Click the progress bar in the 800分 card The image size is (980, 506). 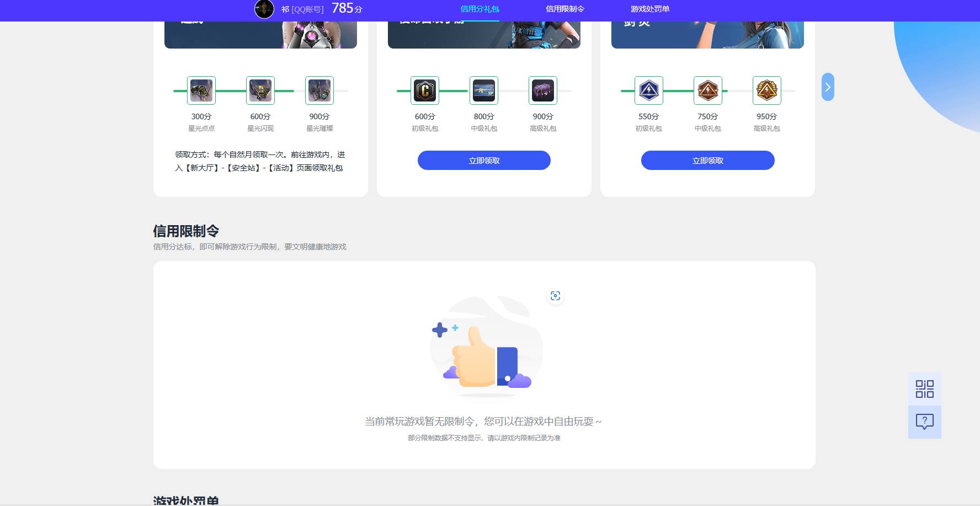coord(484,90)
